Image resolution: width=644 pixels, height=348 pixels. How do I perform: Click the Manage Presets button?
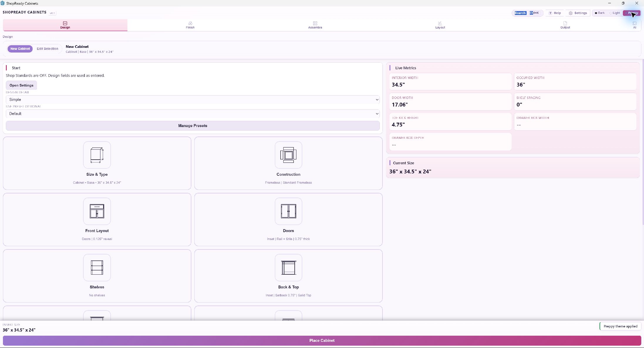pyautogui.click(x=193, y=126)
